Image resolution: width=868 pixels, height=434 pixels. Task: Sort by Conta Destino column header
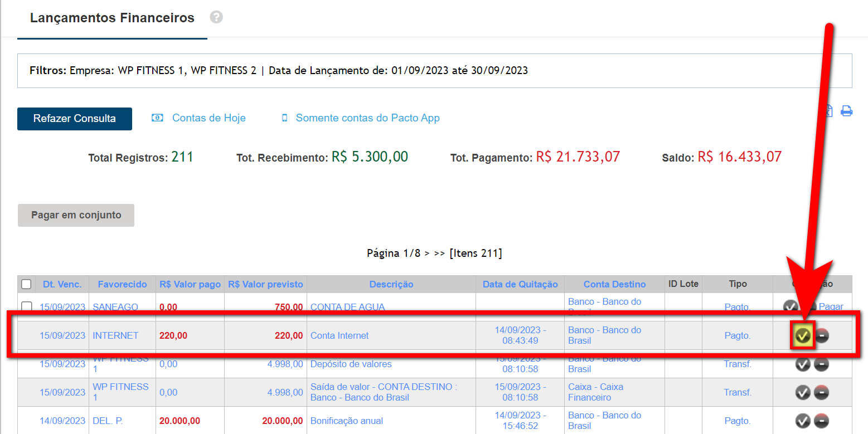(x=614, y=284)
